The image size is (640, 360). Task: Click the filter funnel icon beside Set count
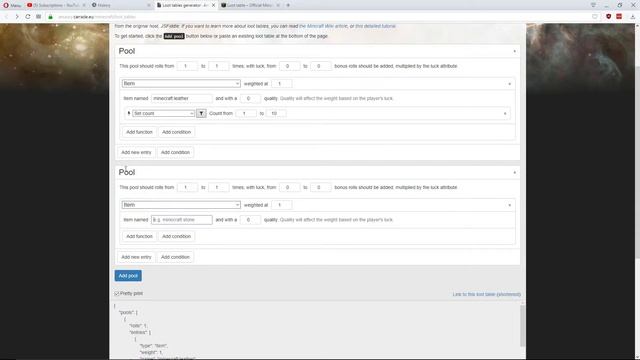pos(201,113)
